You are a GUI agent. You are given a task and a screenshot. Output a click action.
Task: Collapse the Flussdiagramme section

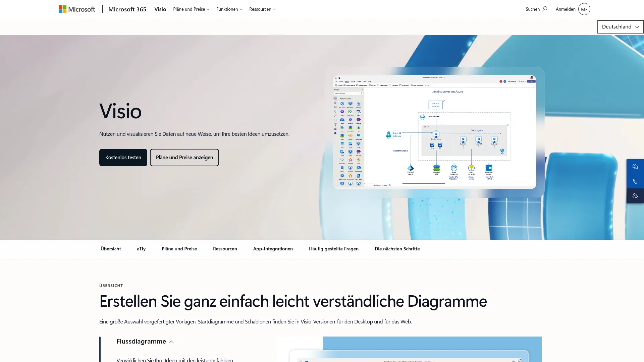point(145,342)
